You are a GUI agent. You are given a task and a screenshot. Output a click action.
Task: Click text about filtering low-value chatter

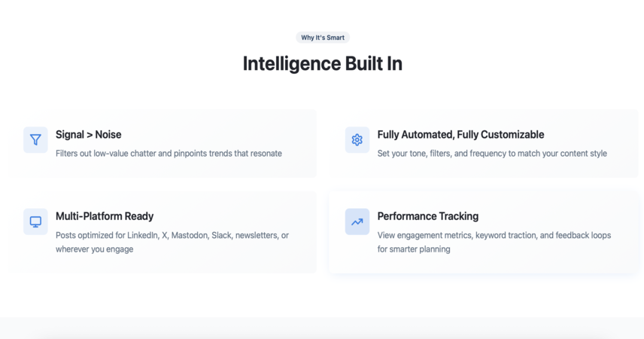(x=169, y=154)
